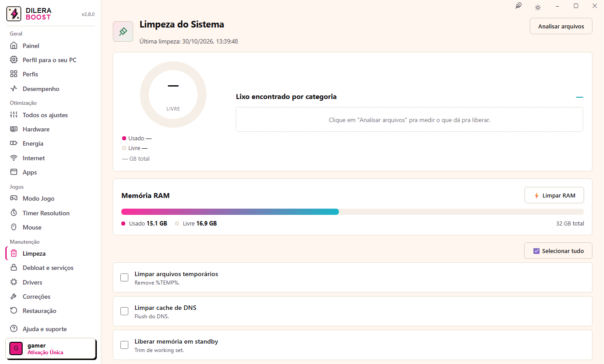604x364 pixels.
Task: Click the "Última limpeza" timestamp text
Action: tap(189, 41)
